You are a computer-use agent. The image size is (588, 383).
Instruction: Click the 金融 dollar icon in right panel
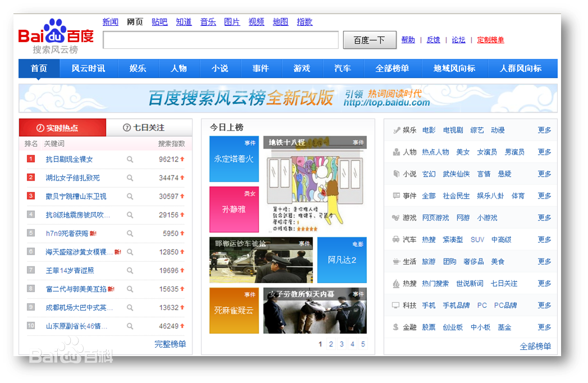(x=396, y=327)
